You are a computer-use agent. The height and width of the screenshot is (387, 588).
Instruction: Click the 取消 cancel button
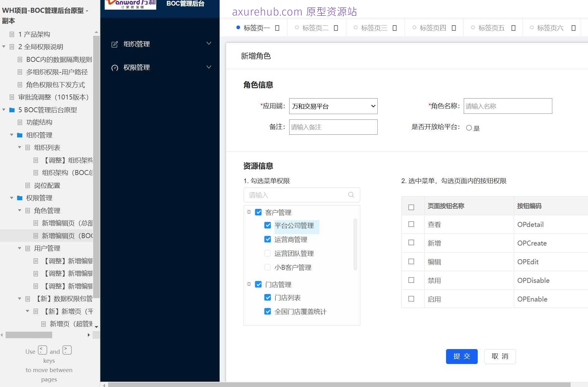[500, 357]
